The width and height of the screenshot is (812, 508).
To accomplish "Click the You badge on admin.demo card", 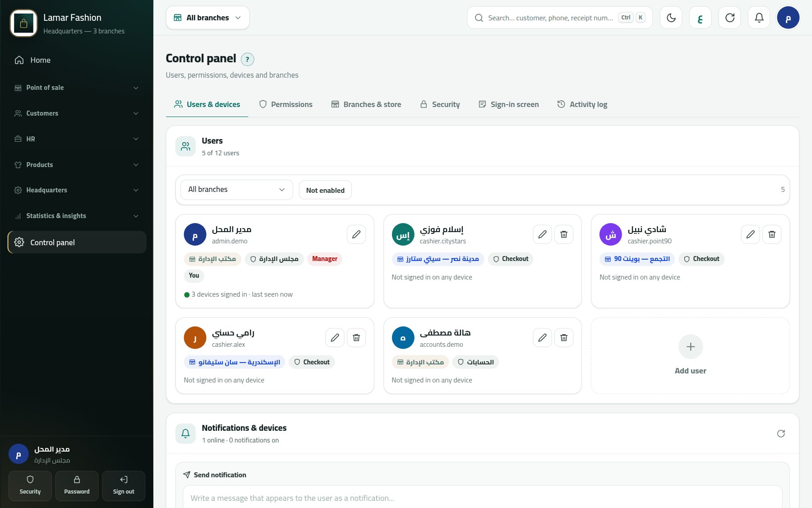I will click(x=194, y=275).
